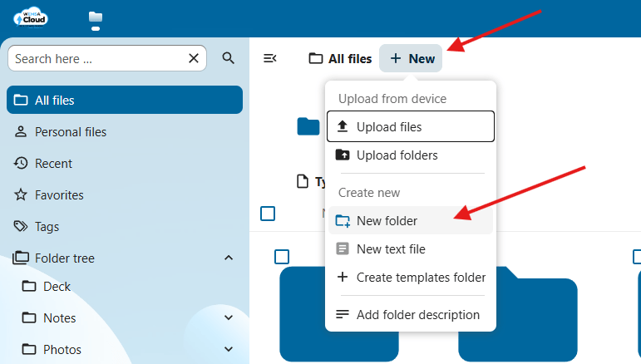The height and width of the screenshot is (364, 641).
Task: Select New folder in the menu
Action: pyautogui.click(x=411, y=220)
